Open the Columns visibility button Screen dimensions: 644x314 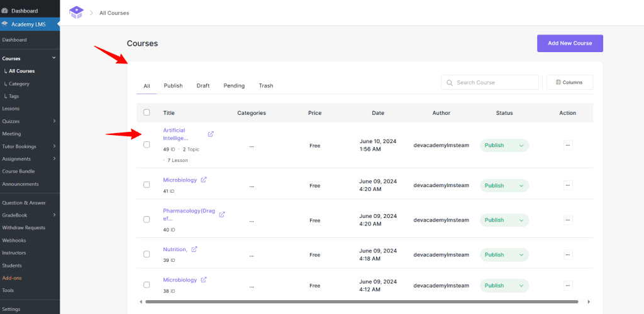click(569, 82)
